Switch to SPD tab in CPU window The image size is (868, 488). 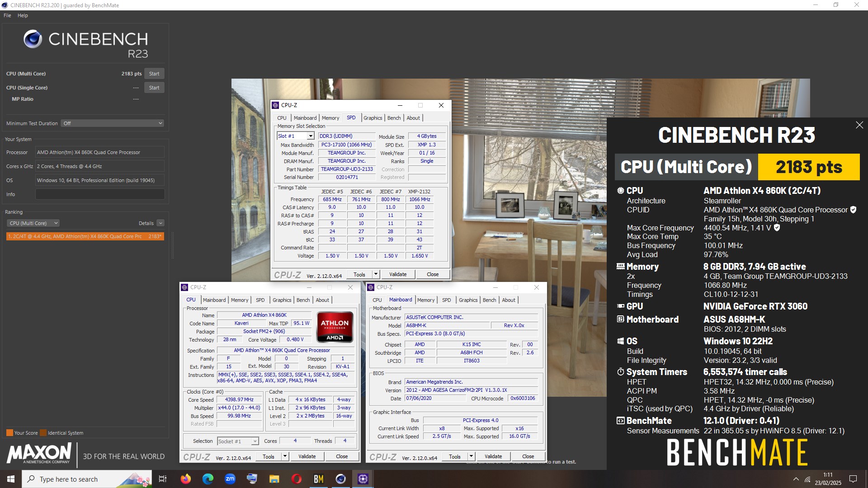(260, 300)
